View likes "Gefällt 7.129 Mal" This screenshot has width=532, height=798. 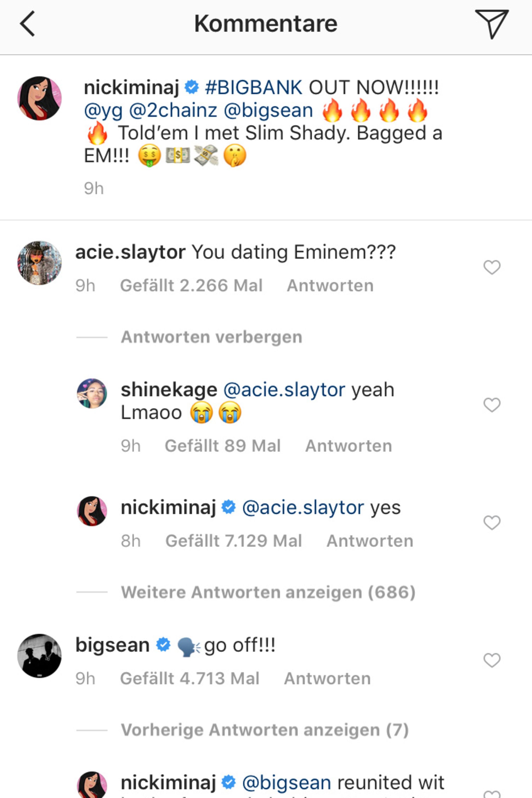click(234, 541)
